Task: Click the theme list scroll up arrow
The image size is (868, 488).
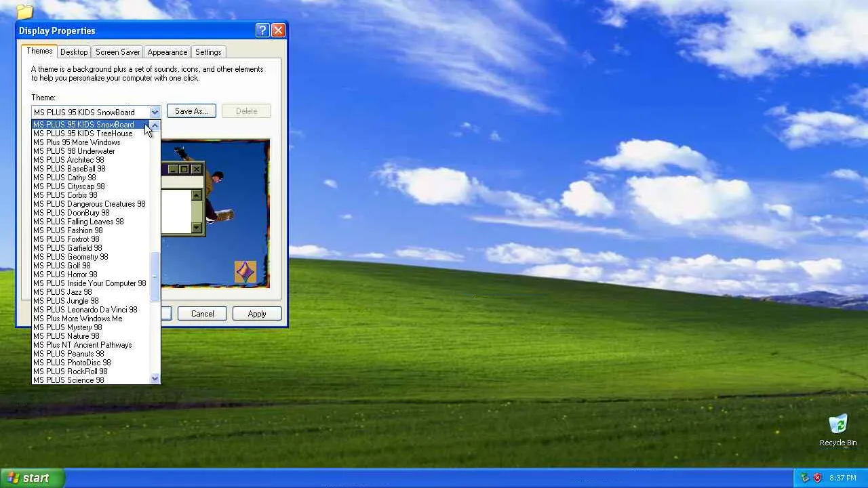Action: point(155,125)
